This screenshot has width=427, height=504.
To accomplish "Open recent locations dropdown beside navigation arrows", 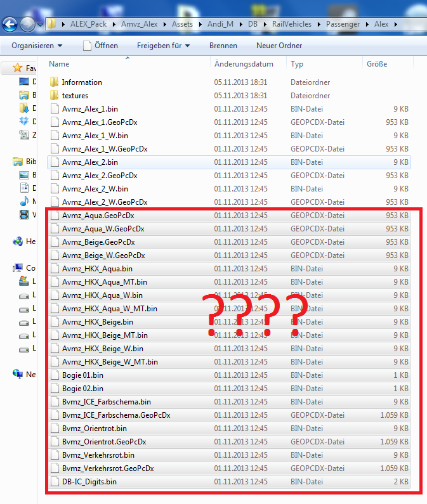I will [40, 24].
